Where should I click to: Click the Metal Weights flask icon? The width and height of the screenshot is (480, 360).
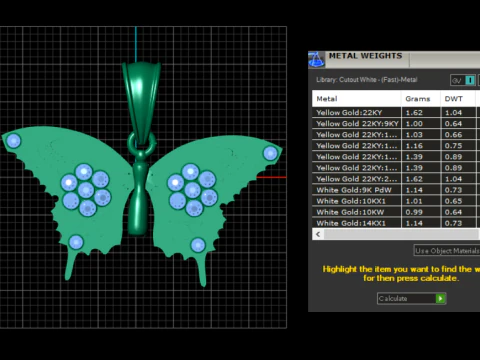pyautogui.click(x=316, y=60)
